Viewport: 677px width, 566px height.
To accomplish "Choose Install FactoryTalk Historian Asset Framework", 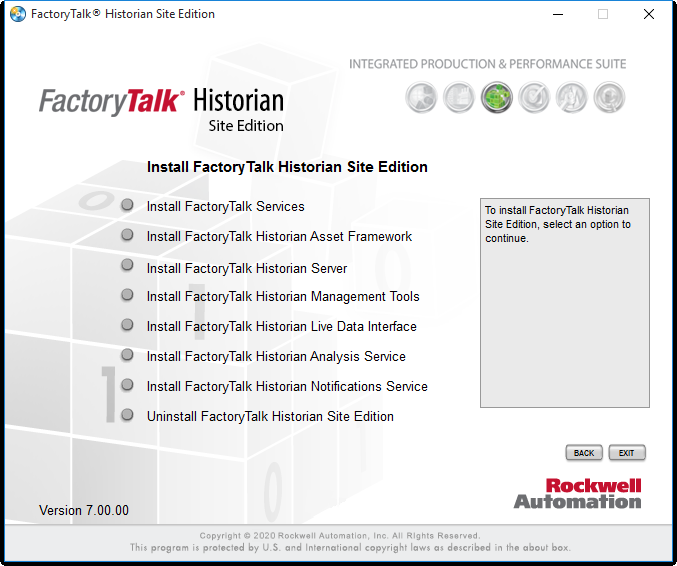I will point(279,237).
